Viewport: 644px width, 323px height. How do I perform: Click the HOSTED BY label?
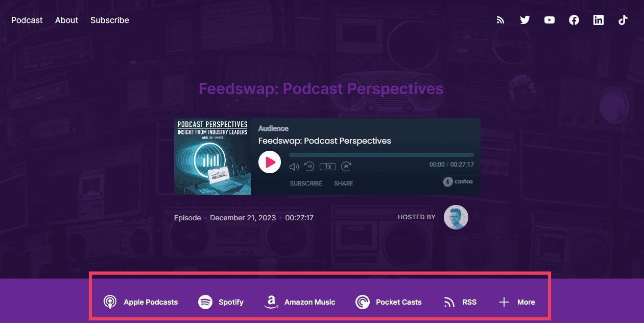point(417,217)
